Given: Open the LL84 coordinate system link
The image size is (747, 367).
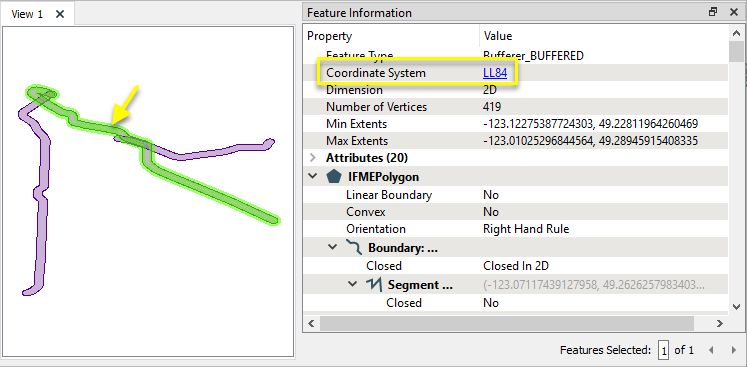Looking at the screenshot, I should pos(495,73).
